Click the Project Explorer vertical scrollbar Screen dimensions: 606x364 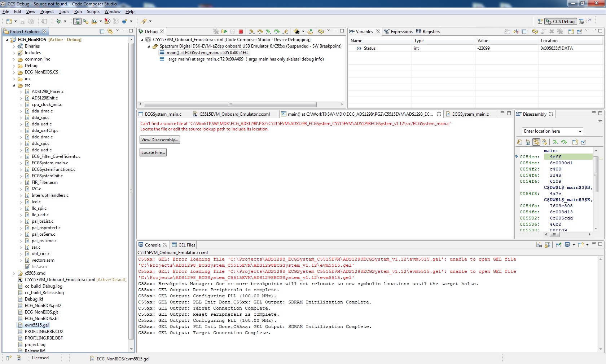131,191
